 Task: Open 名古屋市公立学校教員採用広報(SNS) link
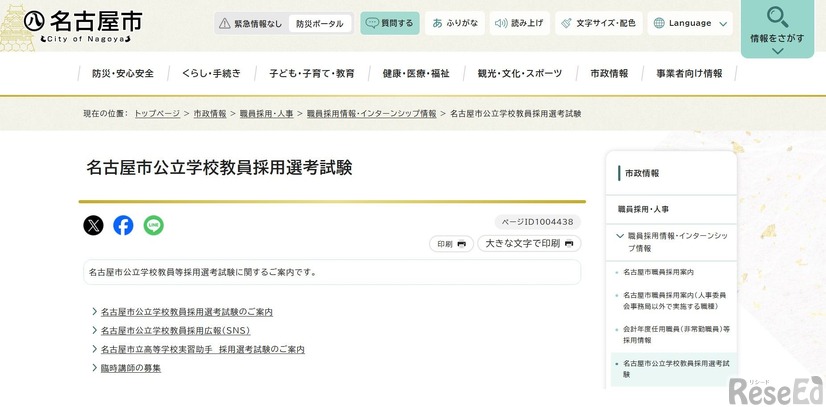coord(175,331)
